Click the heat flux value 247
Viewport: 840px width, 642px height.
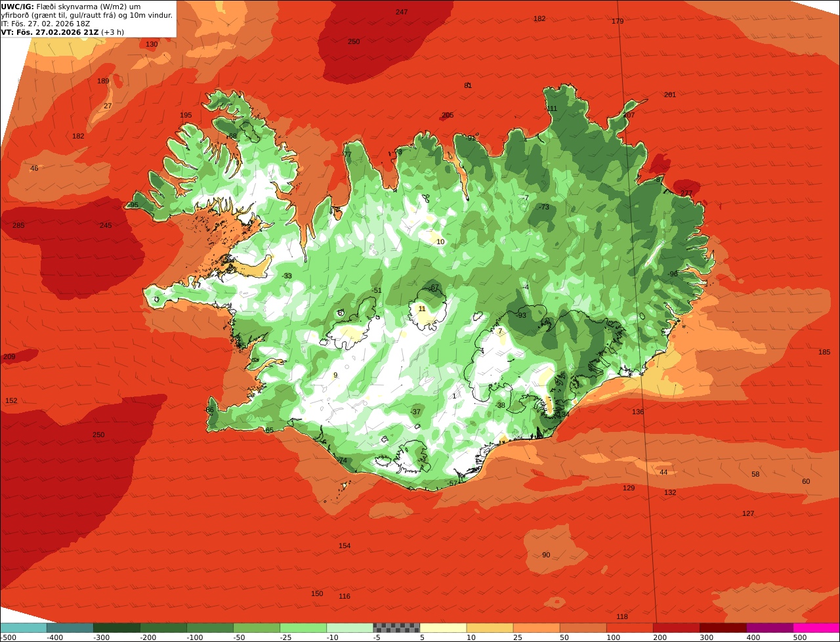(x=402, y=12)
